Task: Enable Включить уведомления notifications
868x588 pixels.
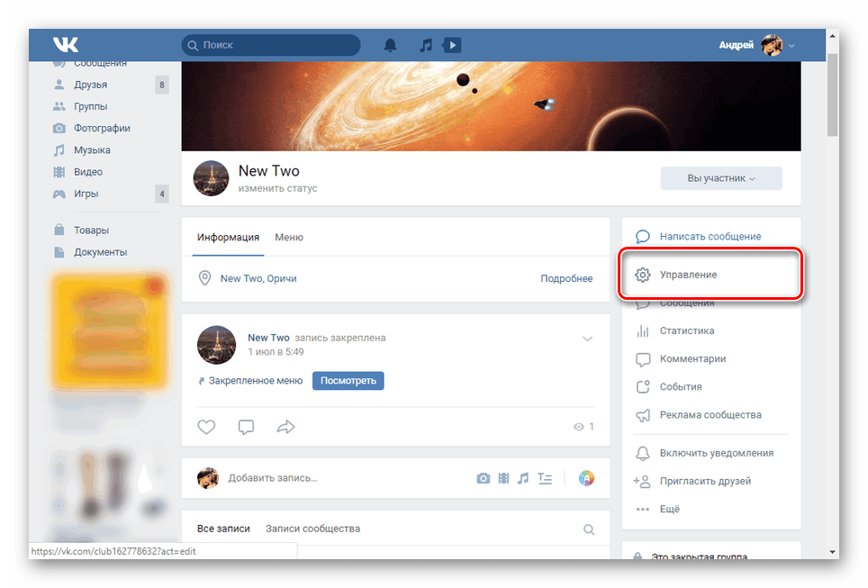Action: (x=717, y=453)
